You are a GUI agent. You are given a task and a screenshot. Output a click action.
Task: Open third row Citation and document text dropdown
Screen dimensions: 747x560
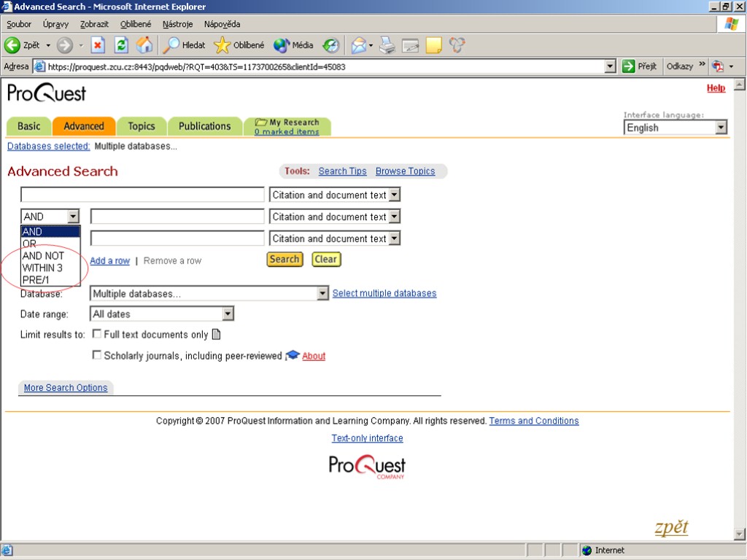tap(395, 238)
